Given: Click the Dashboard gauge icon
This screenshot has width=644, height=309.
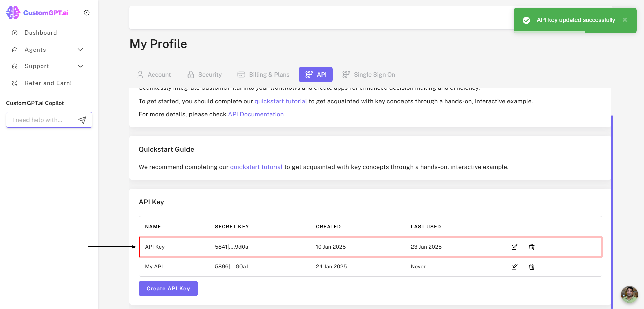Looking at the screenshot, I should click(x=15, y=33).
